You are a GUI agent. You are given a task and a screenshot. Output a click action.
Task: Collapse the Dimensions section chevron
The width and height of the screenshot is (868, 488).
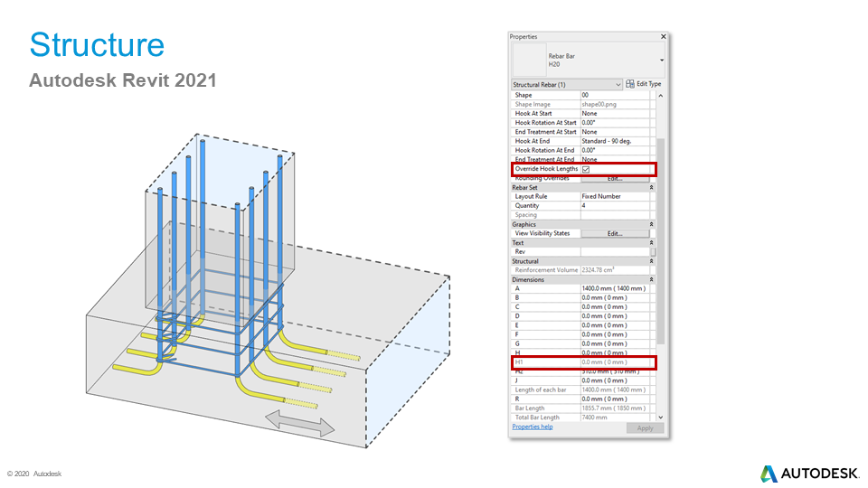coord(652,279)
